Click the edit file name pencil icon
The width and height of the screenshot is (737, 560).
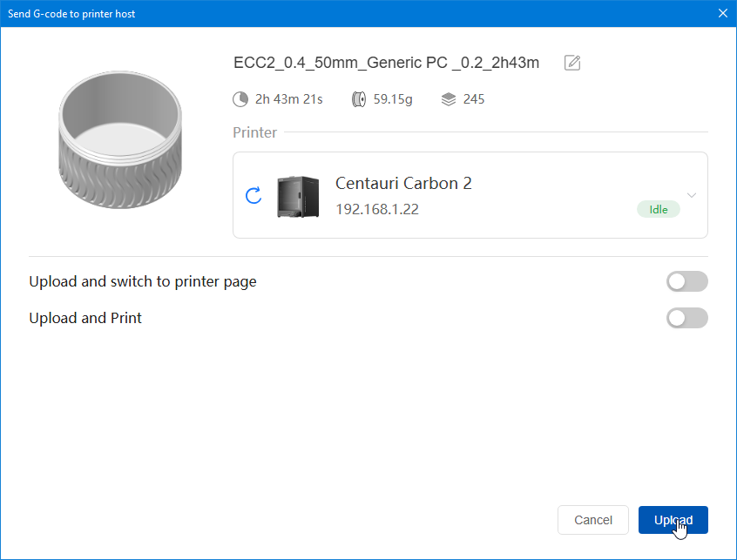[572, 63]
